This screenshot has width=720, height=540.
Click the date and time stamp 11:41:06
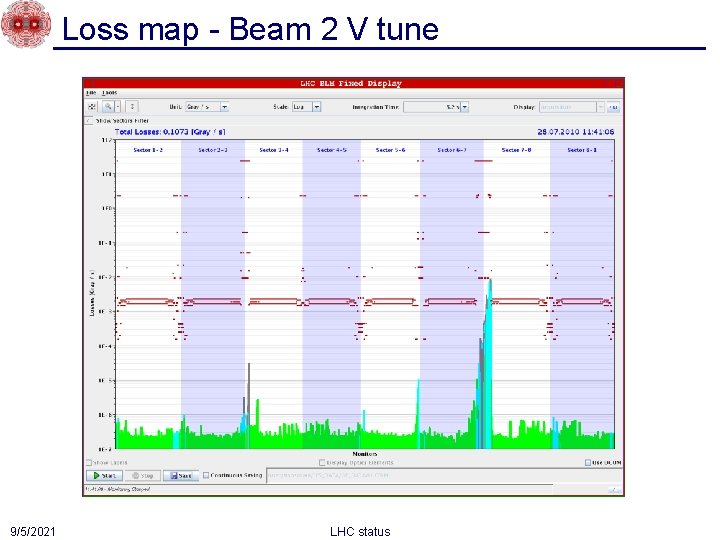(576, 132)
